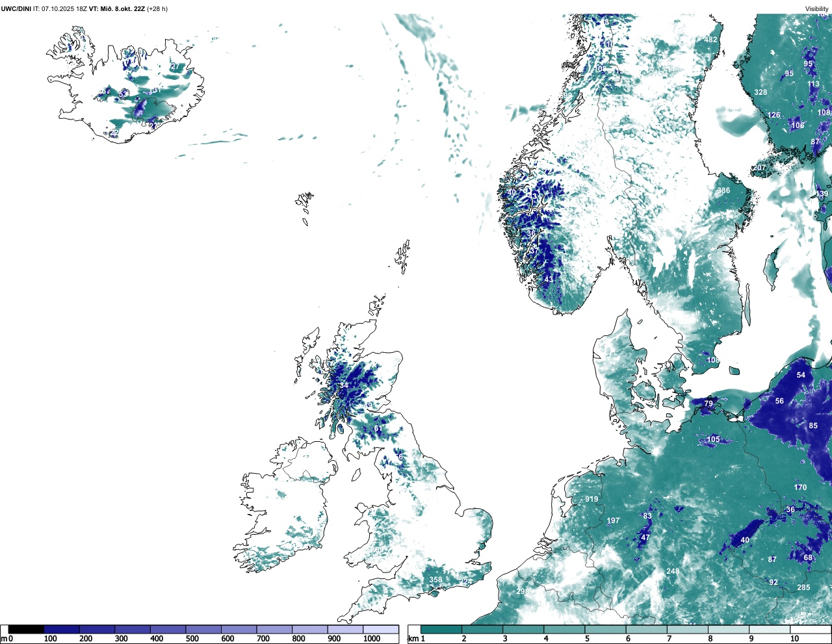
Task: Click the 900–1000 m pale legend swatch
Action: click(345, 629)
